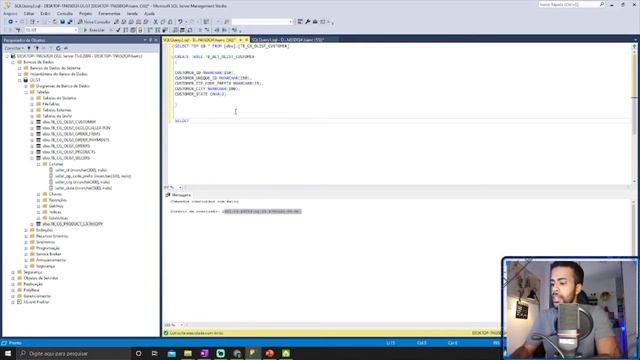Open Task View on the taskbar
640x360 pixels.
point(155,353)
